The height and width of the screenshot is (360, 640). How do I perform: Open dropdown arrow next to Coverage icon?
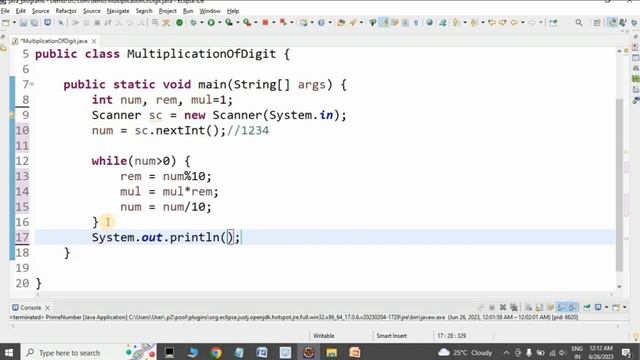(238, 23)
